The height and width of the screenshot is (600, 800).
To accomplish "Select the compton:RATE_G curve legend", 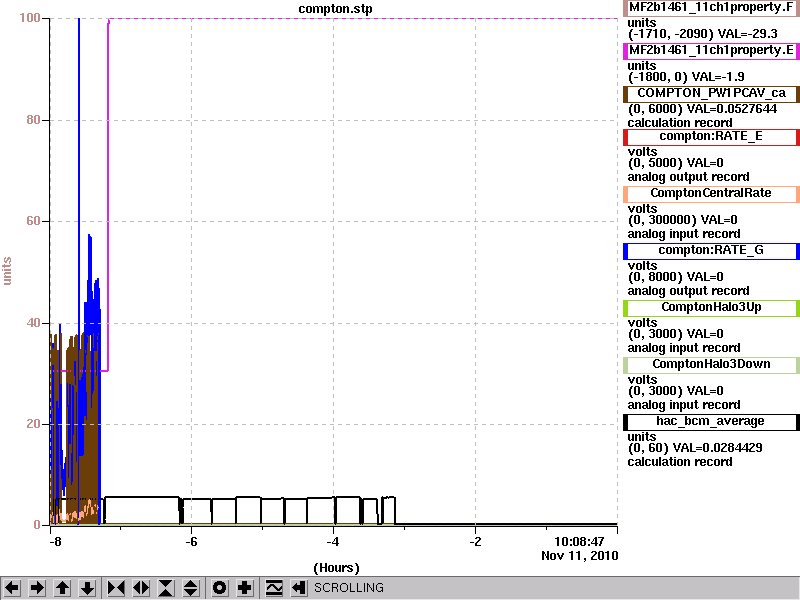I will 711,251.
